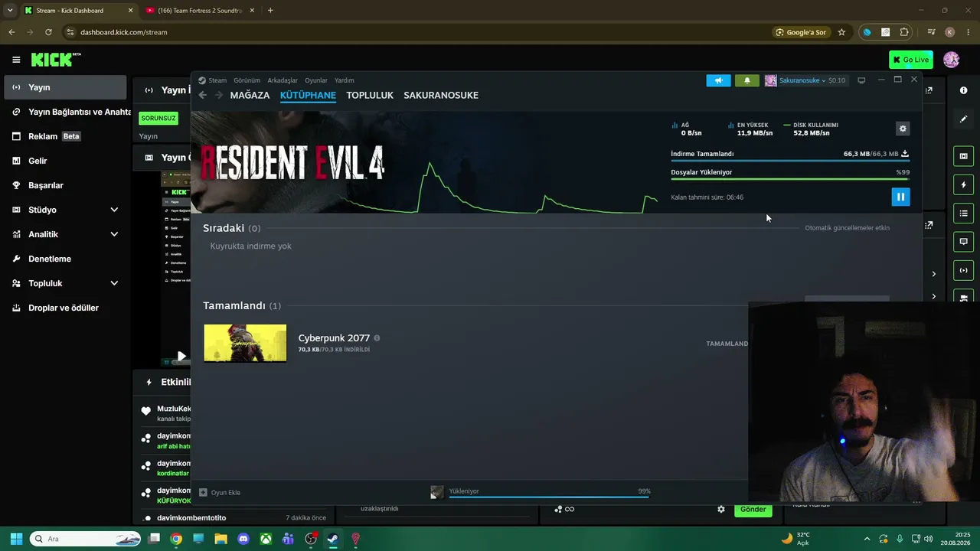
Task: Open the Oyunlar menu in Steam
Action: tap(316, 80)
